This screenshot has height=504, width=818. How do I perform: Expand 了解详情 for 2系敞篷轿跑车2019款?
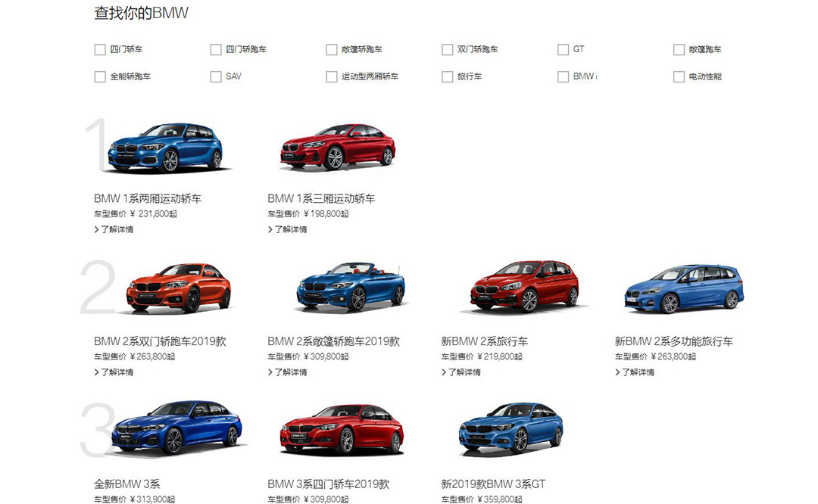tap(290, 372)
